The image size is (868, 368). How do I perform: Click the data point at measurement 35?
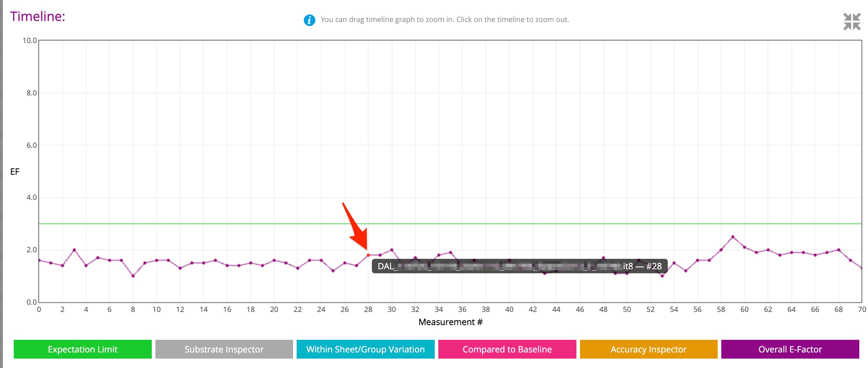[x=451, y=252]
